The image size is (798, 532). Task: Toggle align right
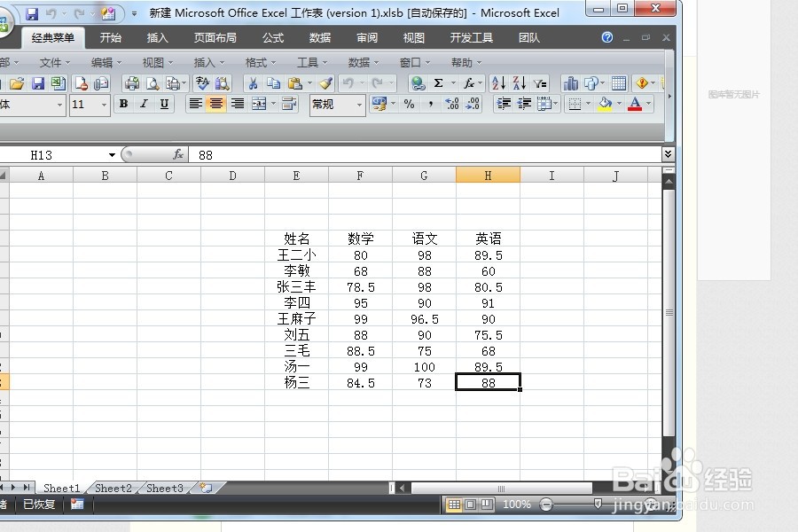pyautogui.click(x=237, y=104)
